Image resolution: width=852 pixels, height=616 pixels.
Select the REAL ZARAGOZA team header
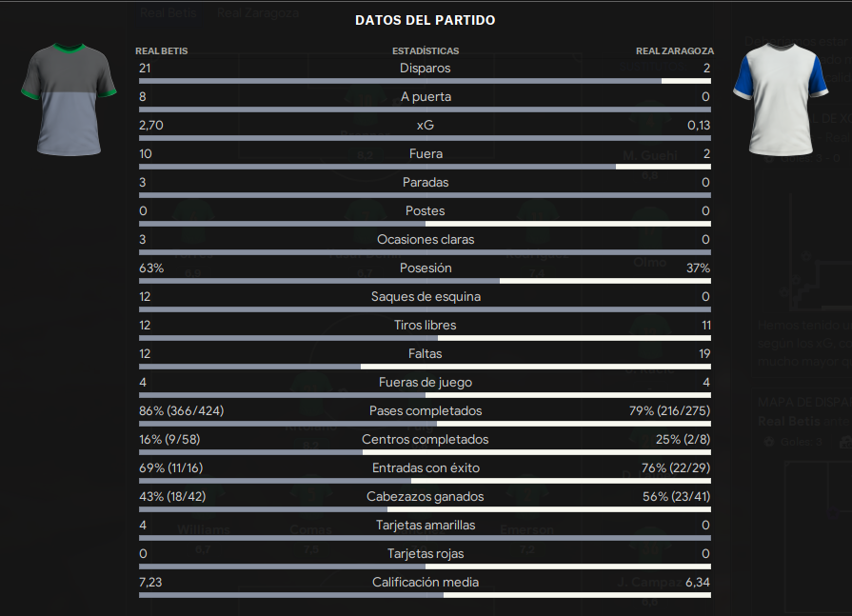click(x=675, y=51)
